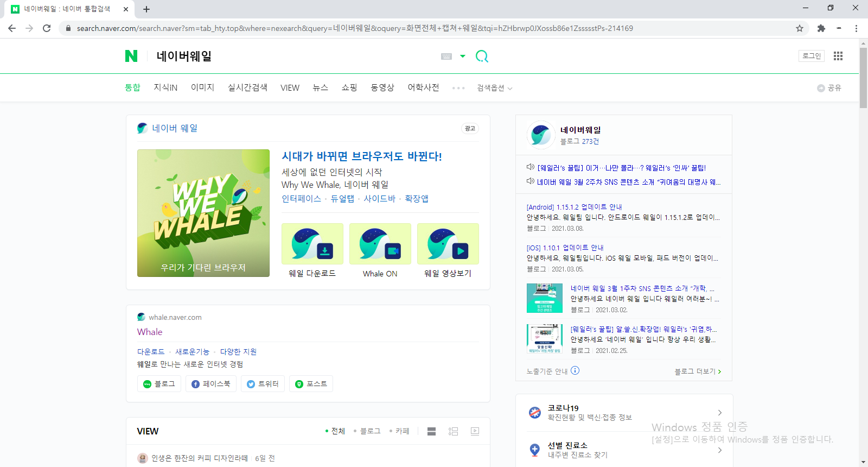
Task: Click thumbnail of 알.쓸.신.확장앱 post
Action: point(545,338)
